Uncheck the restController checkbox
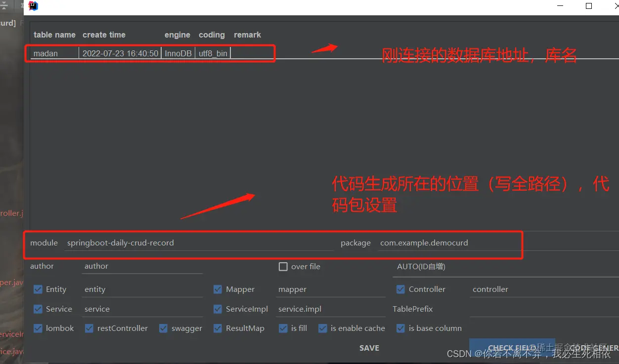This screenshot has width=619, height=364. click(89, 328)
